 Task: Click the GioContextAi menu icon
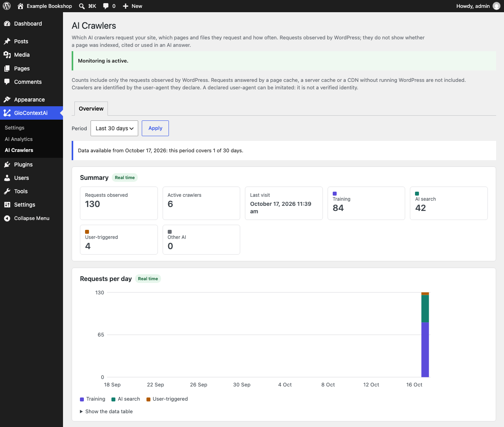(x=7, y=113)
